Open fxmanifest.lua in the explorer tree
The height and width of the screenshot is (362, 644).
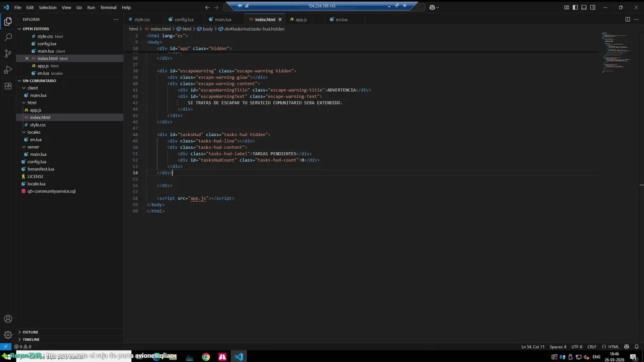(41, 169)
